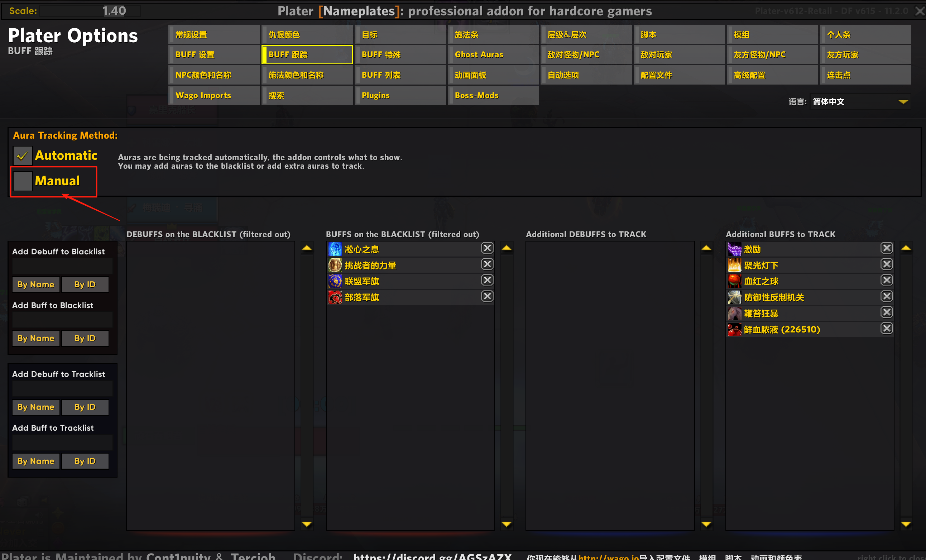Select the 敌对怪物/NPC tab
This screenshot has height=560, width=926.
pyautogui.click(x=586, y=54)
